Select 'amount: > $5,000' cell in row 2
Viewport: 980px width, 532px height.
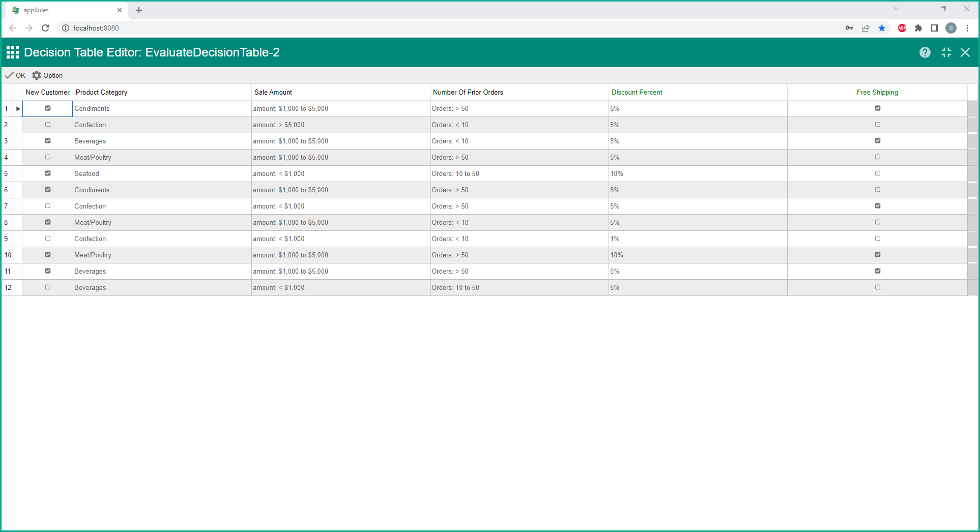point(341,125)
